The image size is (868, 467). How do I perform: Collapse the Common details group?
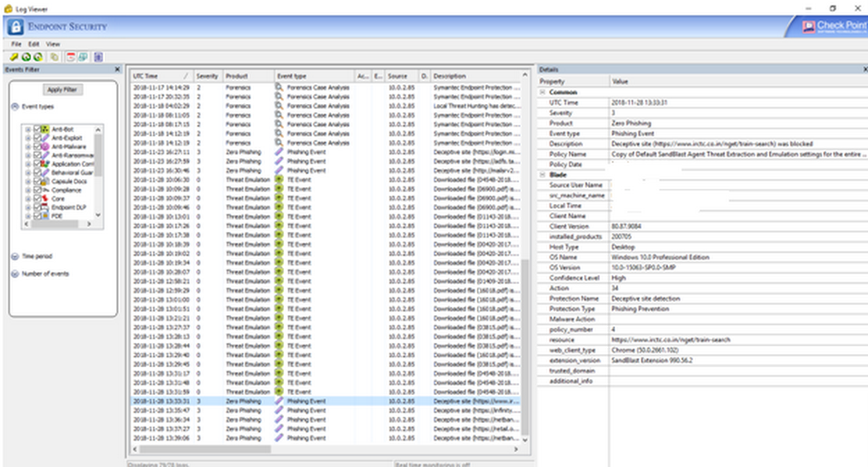(x=542, y=92)
